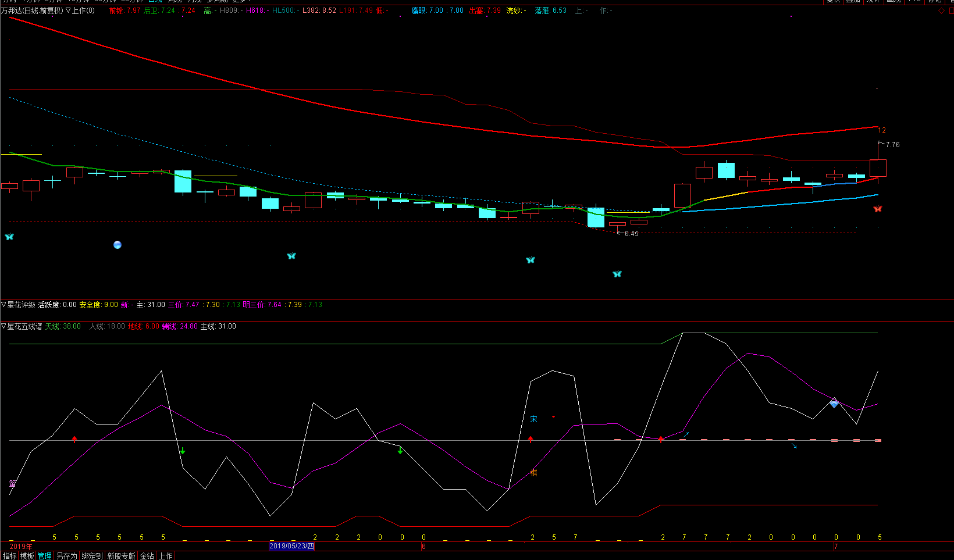
Task: Select the 管理 tab
Action: (45, 556)
